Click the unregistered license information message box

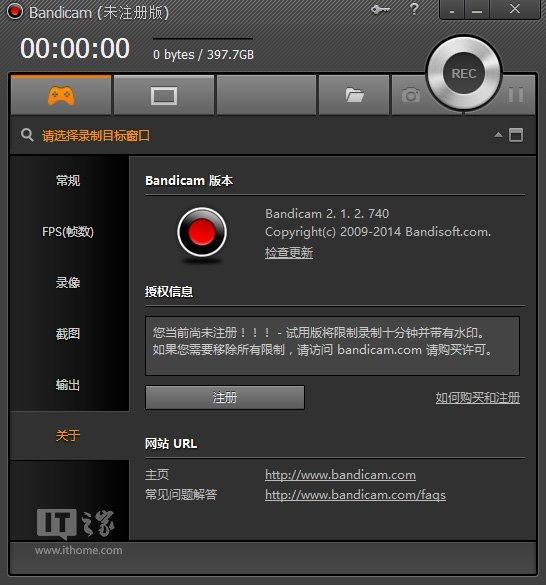coord(332,346)
